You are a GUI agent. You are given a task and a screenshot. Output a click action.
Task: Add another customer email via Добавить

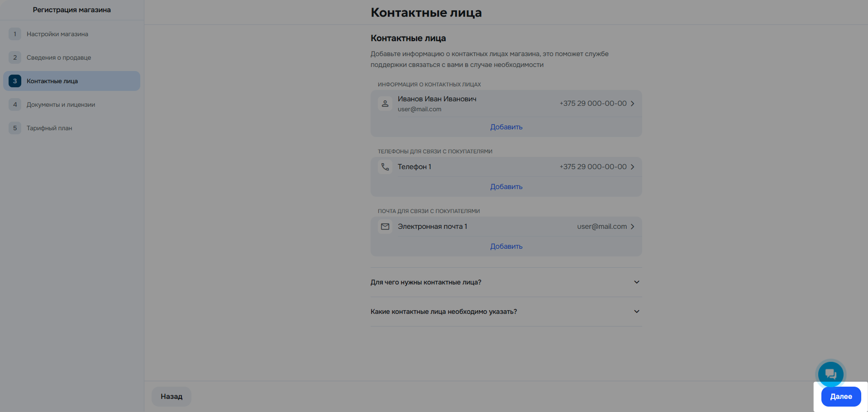click(506, 246)
